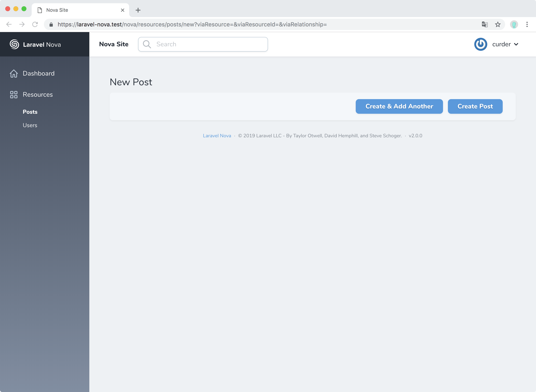Open Posts in the sidebar
This screenshot has width=536, height=392.
30,112
